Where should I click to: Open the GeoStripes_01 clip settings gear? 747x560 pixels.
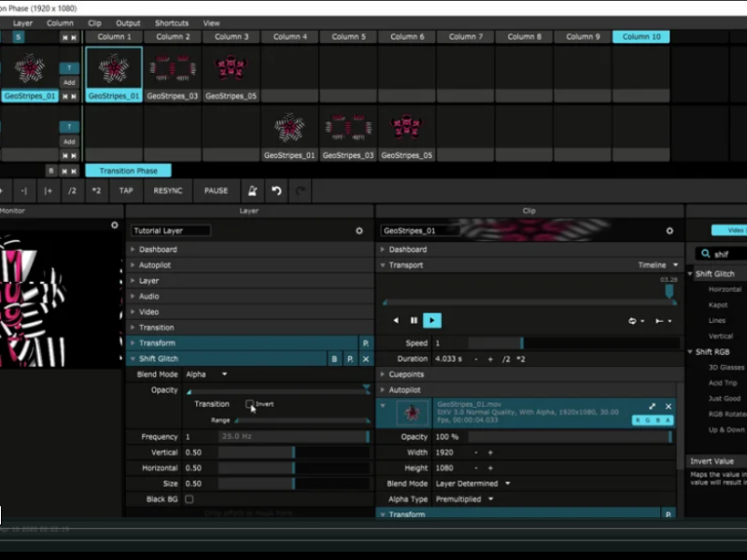click(x=669, y=231)
